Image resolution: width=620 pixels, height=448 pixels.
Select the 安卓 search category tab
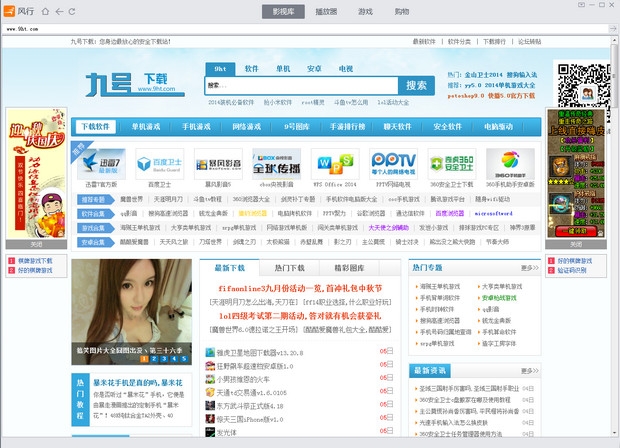click(313, 69)
